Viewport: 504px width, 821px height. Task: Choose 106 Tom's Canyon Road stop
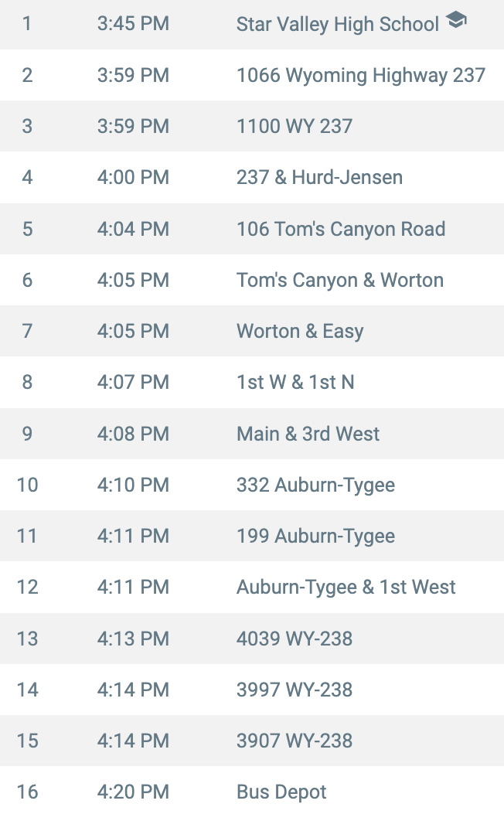pos(341,229)
